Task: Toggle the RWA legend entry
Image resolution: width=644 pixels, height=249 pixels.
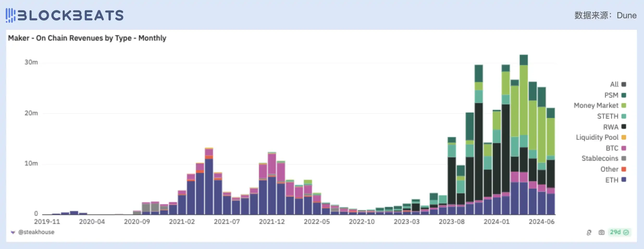Action: (x=611, y=127)
